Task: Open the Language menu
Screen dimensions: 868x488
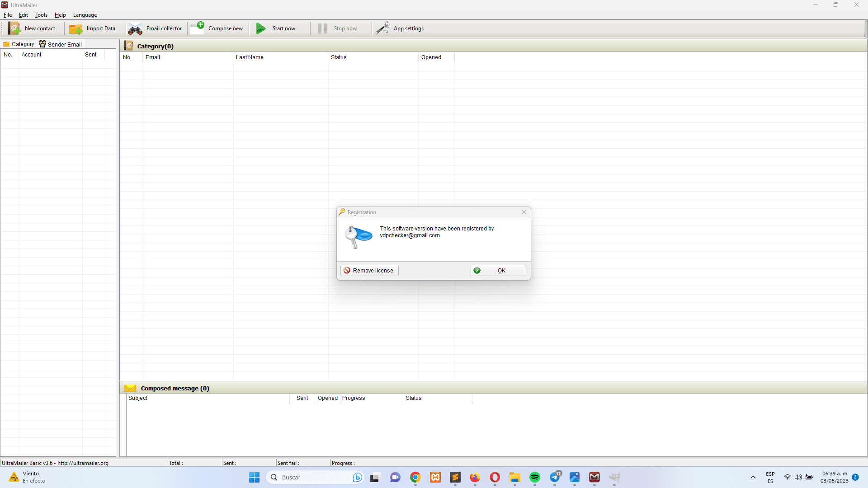Action: [85, 15]
